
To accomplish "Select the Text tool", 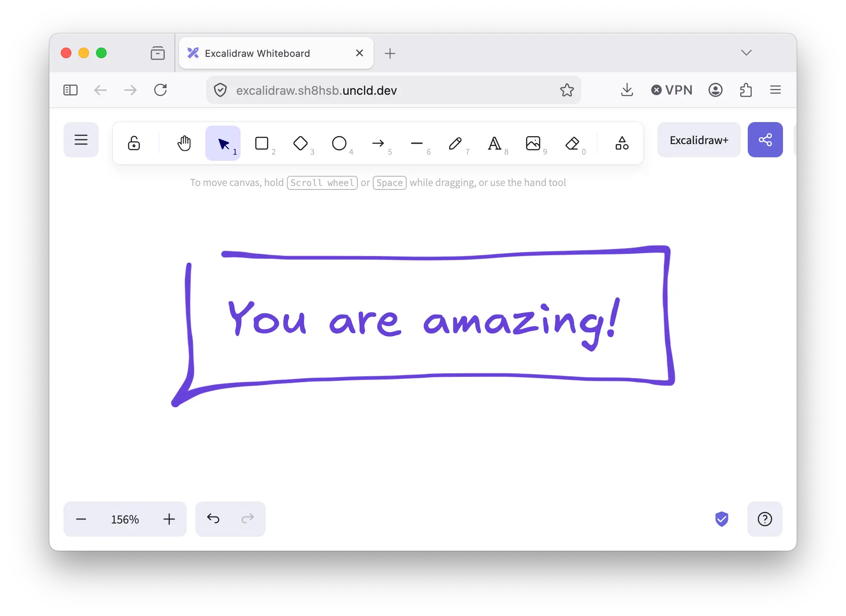I will [494, 143].
